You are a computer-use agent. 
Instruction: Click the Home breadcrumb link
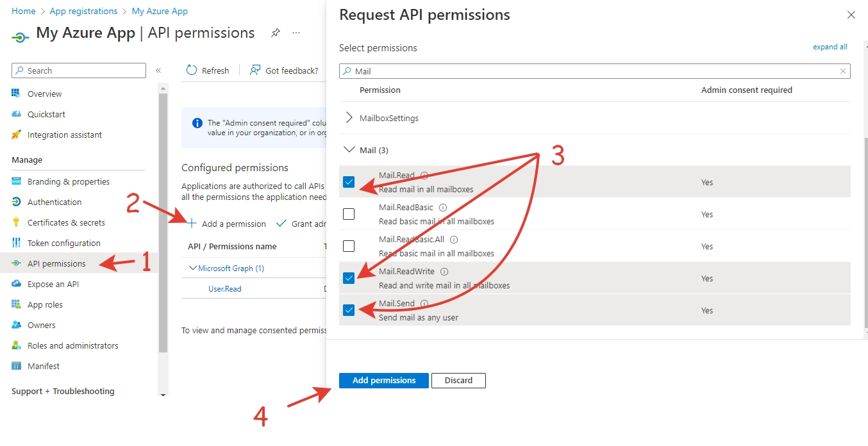pyautogui.click(x=24, y=11)
